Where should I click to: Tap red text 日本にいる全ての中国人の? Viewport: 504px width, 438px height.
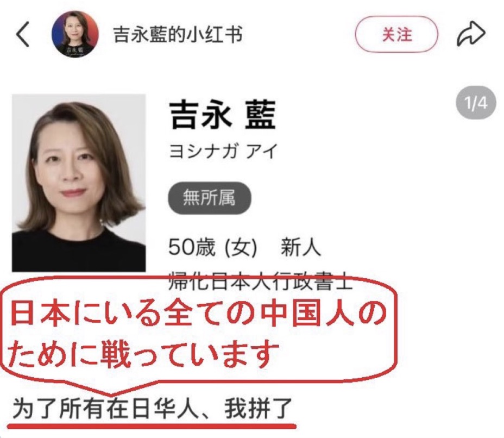point(198,313)
